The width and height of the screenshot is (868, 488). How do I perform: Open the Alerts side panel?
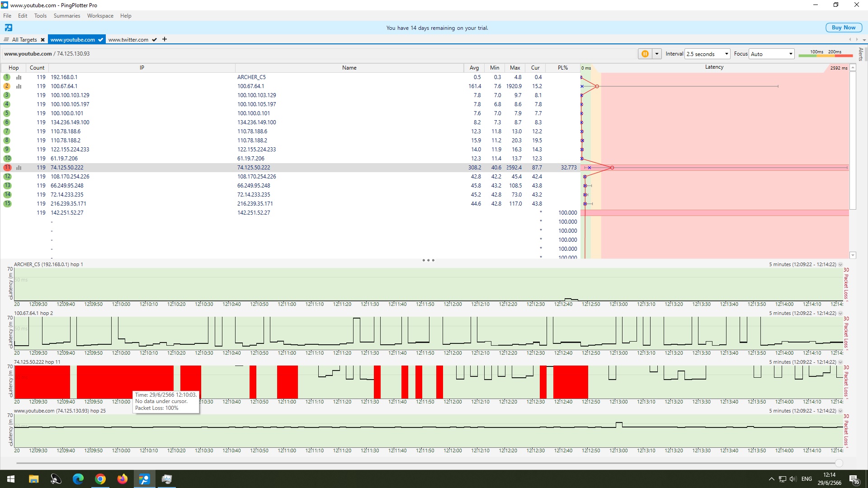point(861,54)
